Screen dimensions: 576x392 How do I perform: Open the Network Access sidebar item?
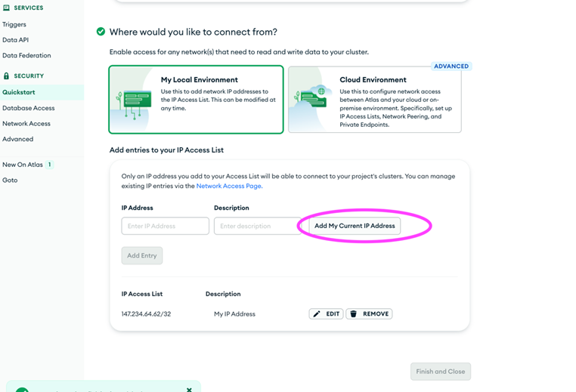pyautogui.click(x=26, y=124)
